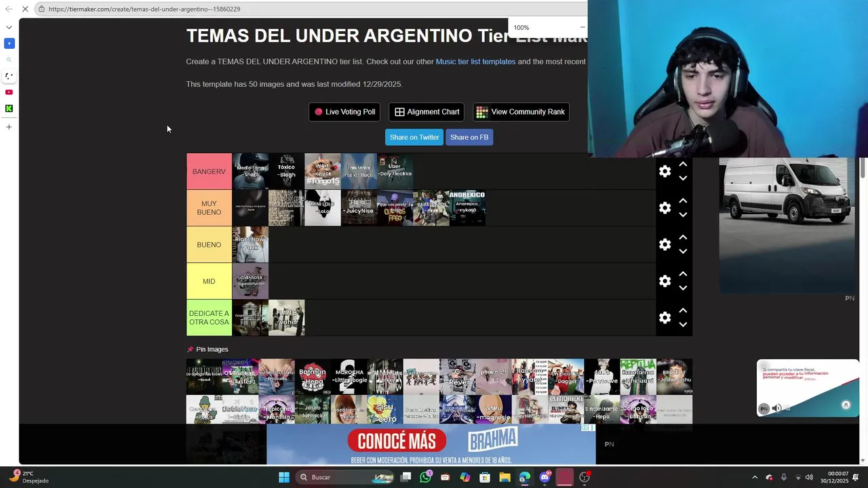Open settings gear for BUENO tier
The height and width of the screenshot is (488, 868).
(x=665, y=245)
